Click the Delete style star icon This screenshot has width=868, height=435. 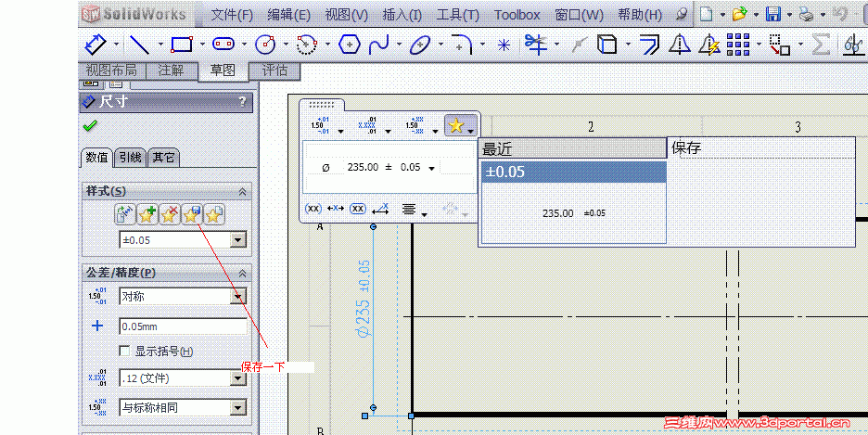coord(170,214)
